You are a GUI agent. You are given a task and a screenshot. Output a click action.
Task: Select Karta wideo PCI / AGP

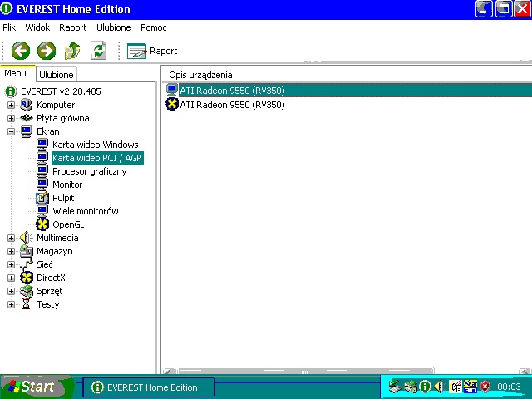coord(97,158)
